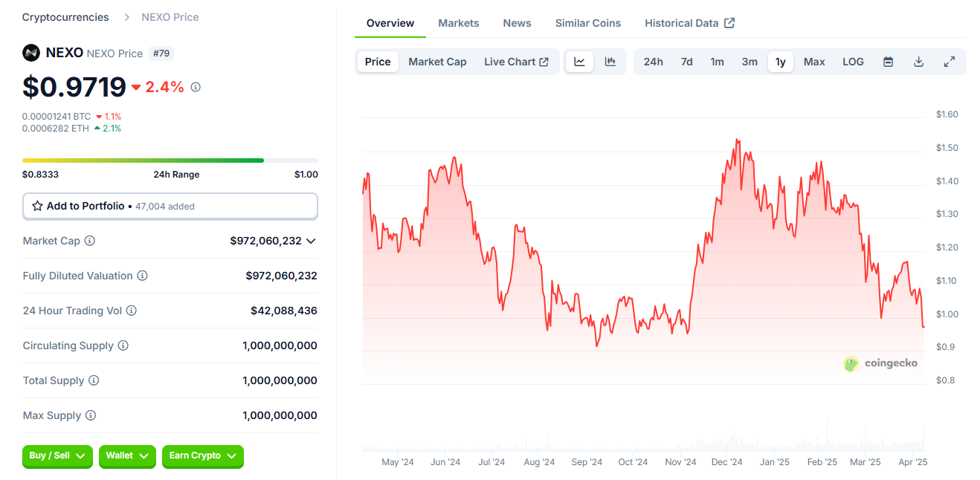The image size is (980, 480).
Task: Expand the Market Cap row chevron
Action: click(x=312, y=241)
